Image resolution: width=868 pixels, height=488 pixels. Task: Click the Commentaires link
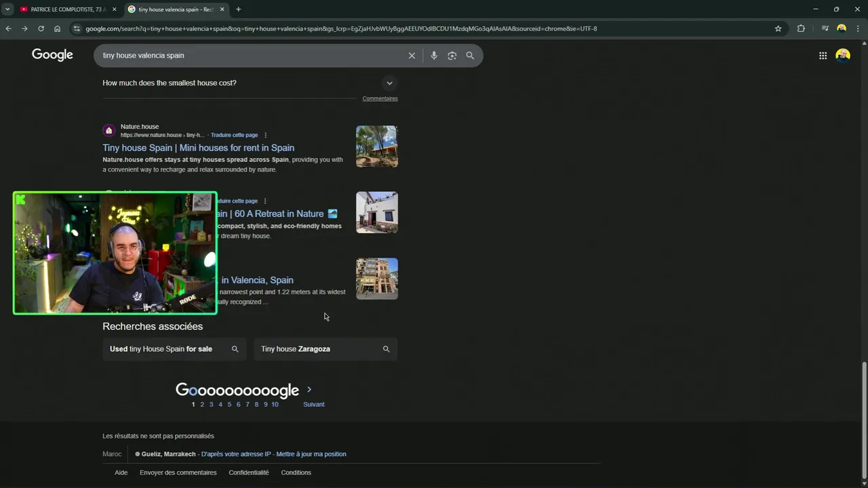380,98
